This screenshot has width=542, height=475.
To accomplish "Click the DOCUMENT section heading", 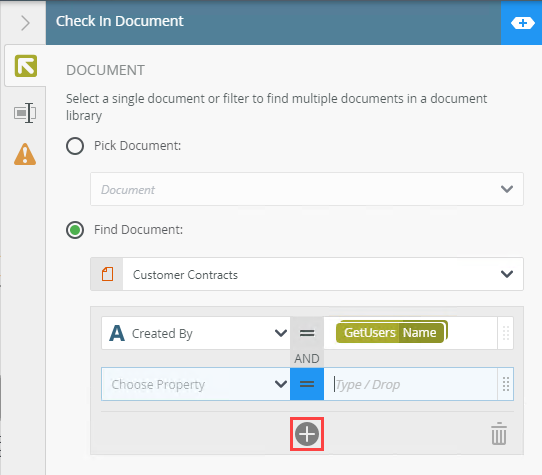I will (105, 70).
